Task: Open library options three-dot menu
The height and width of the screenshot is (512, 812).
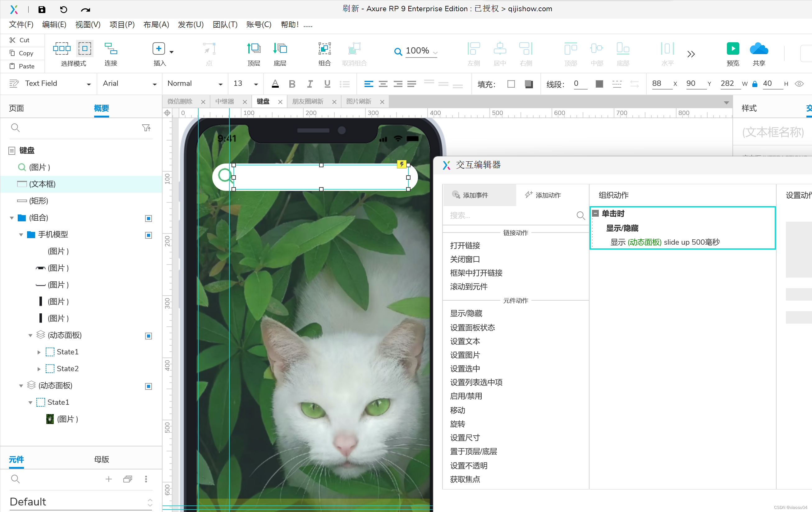Action: (146, 479)
